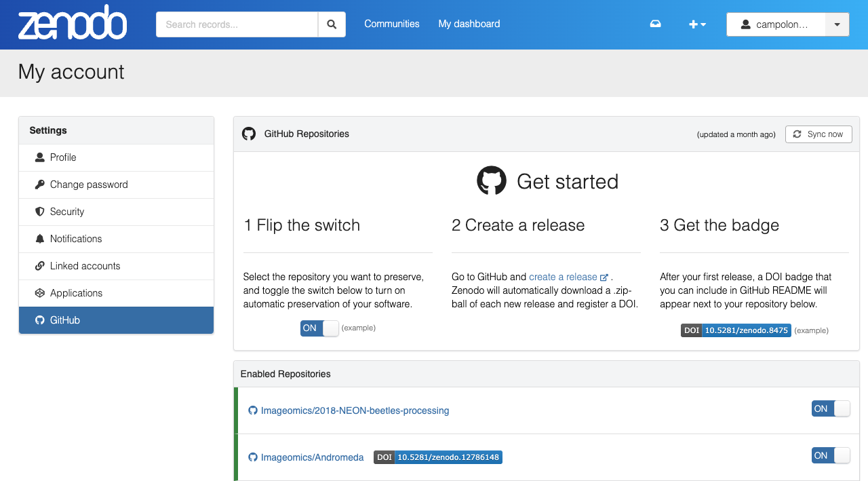Click the GitHub icon in panel header
868x481 pixels.
tap(249, 134)
